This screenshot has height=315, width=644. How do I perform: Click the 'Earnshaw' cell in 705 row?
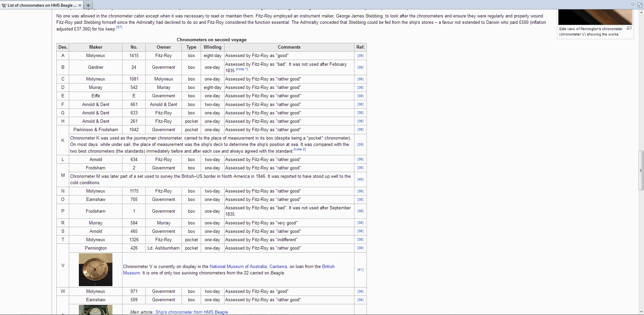(x=96, y=200)
